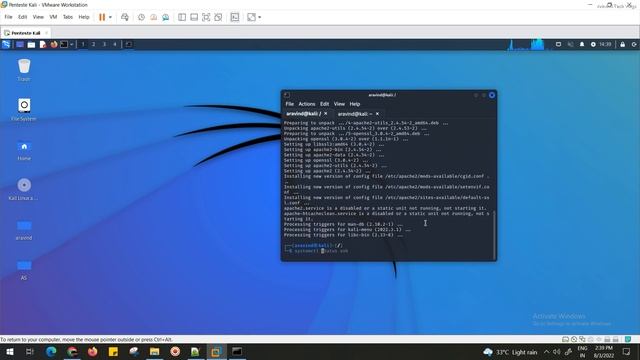This screenshot has height=360, width=640.
Task: Select the first terminal tab aravind@kali: /
Action: click(x=307, y=113)
